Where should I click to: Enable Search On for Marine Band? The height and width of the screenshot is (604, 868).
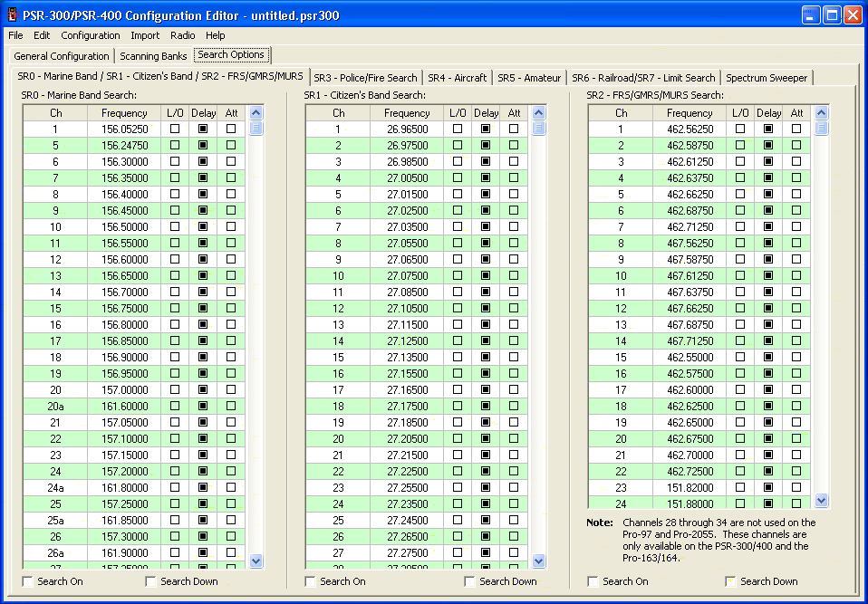(28, 581)
